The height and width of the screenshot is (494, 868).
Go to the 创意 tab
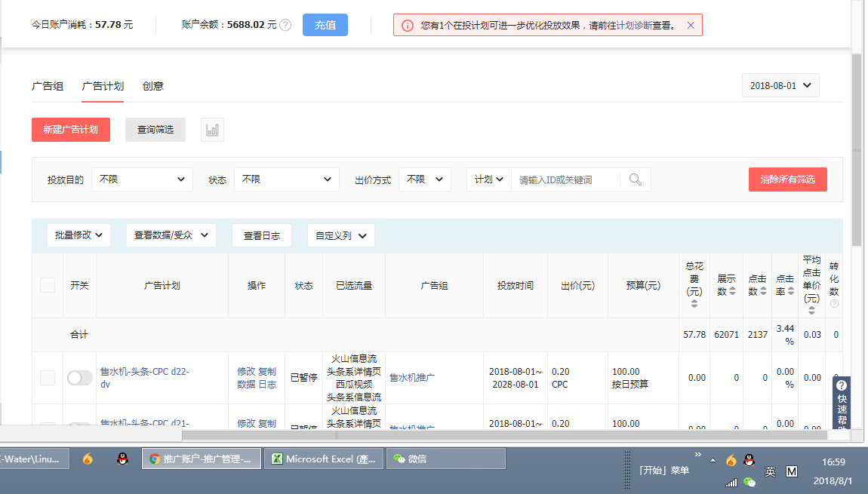pyautogui.click(x=152, y=86)
